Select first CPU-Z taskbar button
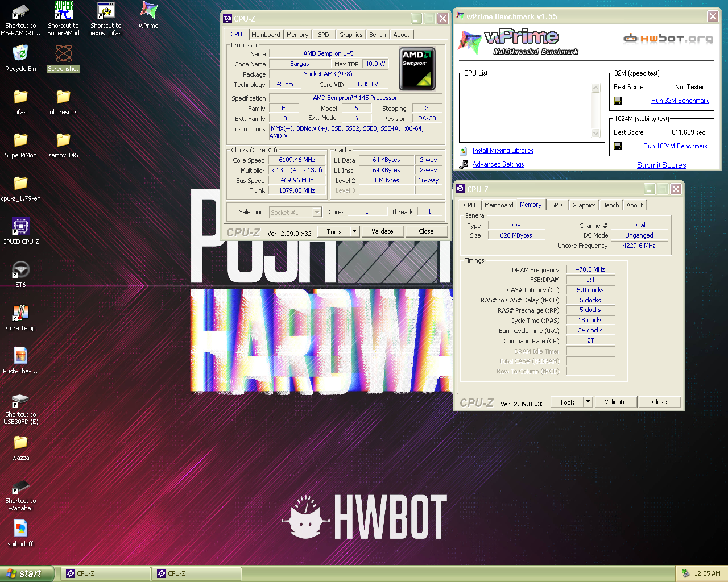 pos(106,573)
